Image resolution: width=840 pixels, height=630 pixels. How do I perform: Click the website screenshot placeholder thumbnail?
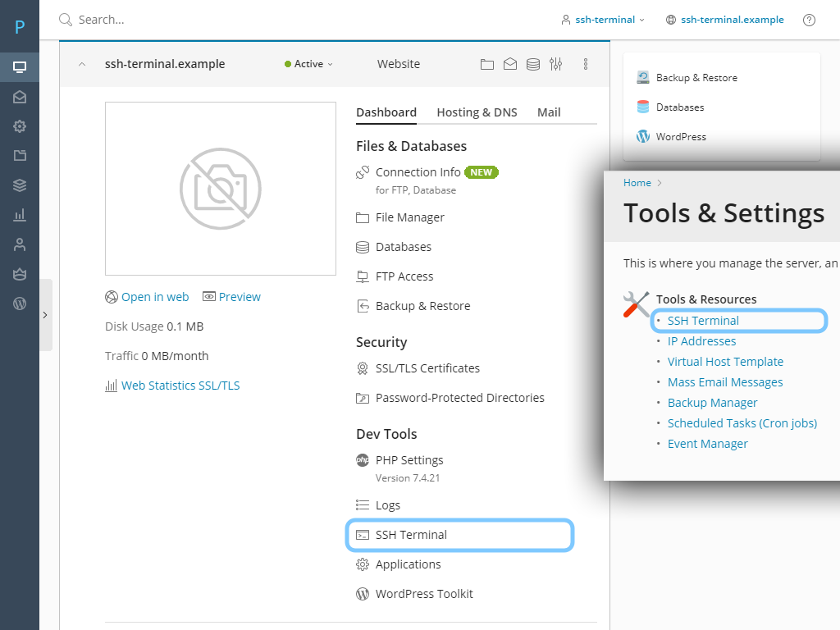pyautogui.click(x=221, y=189)
